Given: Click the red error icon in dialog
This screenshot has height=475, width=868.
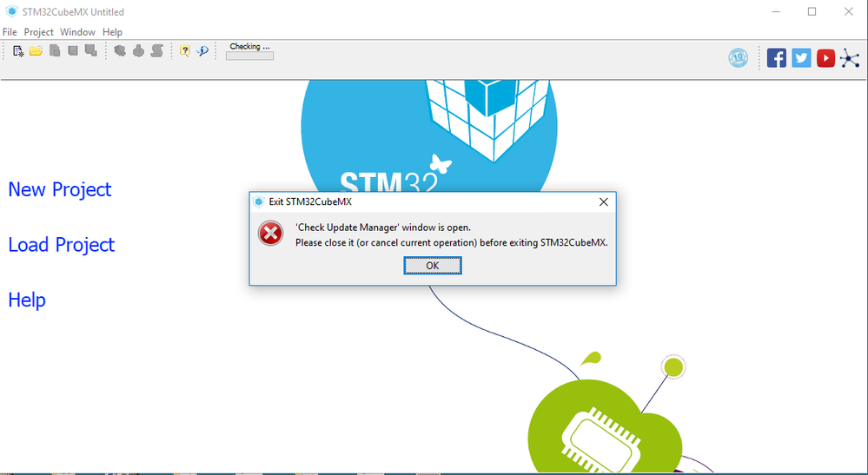Looking at the screenshot, I should 271,234.
